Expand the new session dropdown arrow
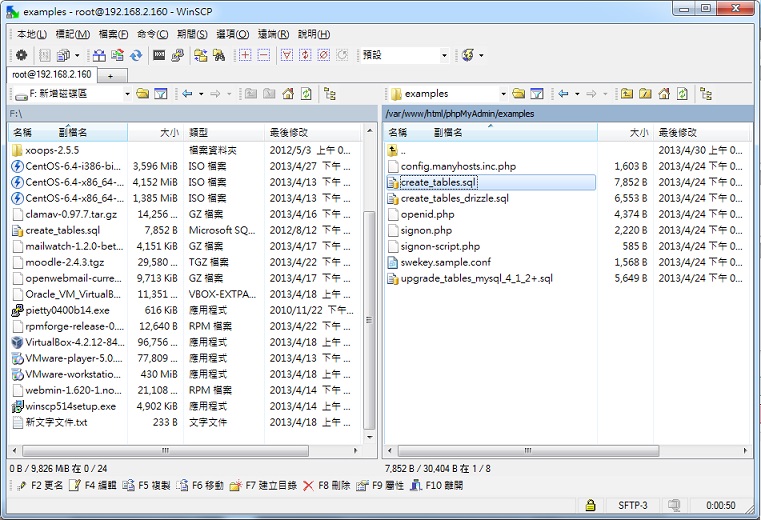 pyautogui.click(x=481, y=55)
